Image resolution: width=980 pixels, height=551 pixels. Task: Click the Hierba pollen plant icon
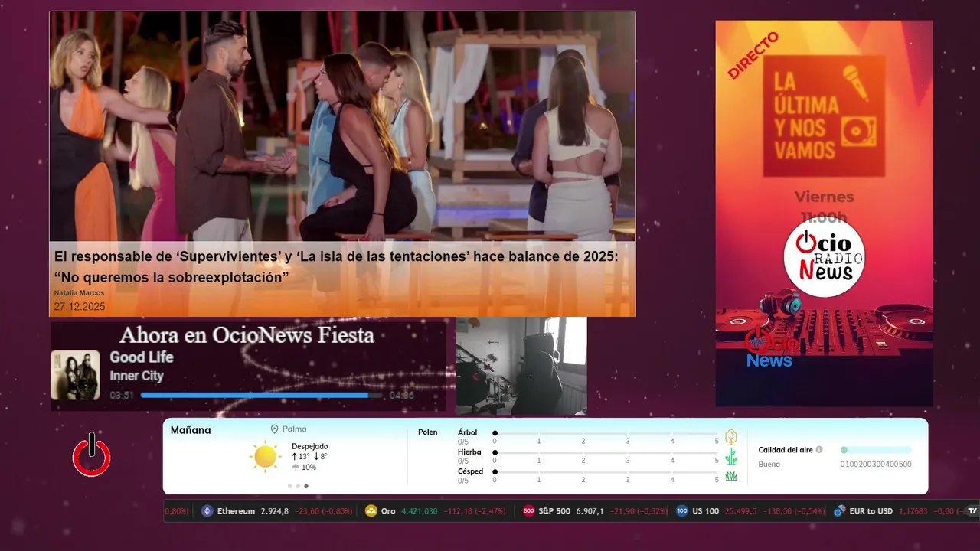[731, 457]
